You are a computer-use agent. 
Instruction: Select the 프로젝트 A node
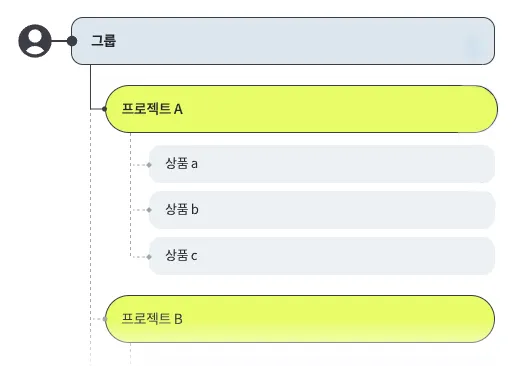tap(301, 109)
